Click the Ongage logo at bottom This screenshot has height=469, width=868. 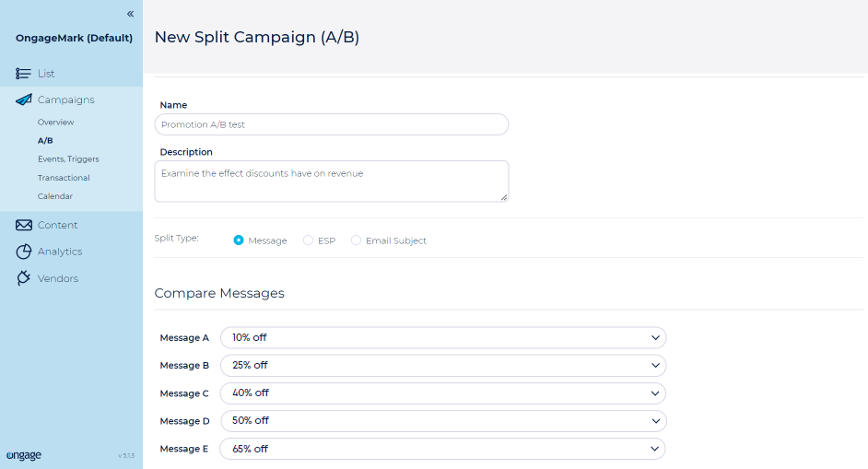coord(23,455)
